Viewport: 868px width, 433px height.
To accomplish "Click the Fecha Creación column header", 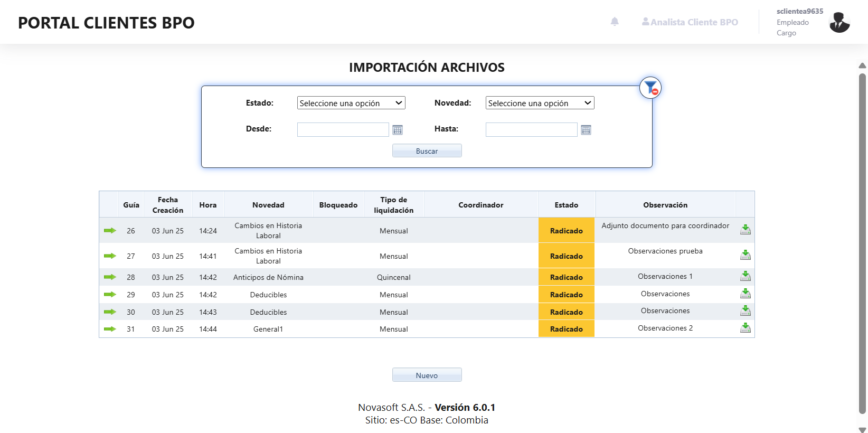I will (168, 205).
